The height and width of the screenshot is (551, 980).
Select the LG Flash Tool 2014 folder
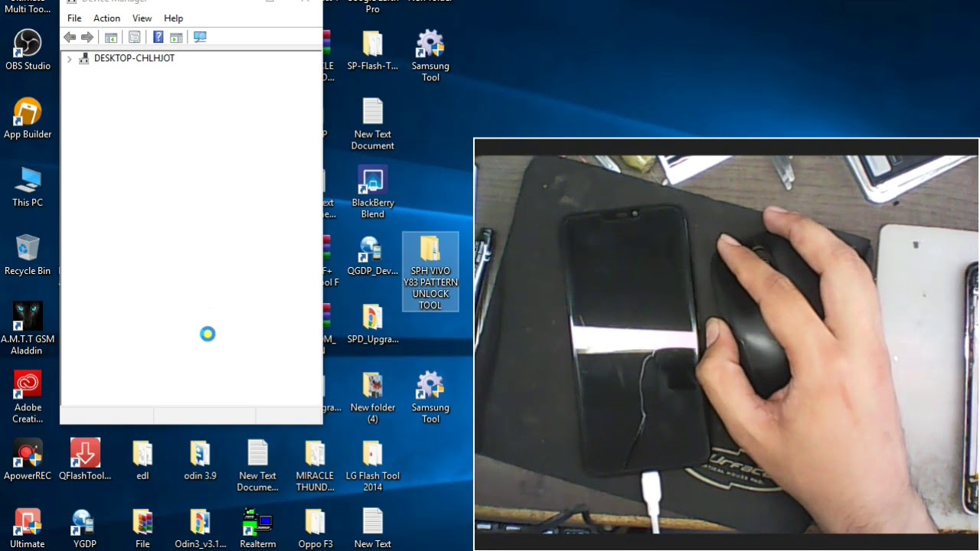click(x=373, y=466)
